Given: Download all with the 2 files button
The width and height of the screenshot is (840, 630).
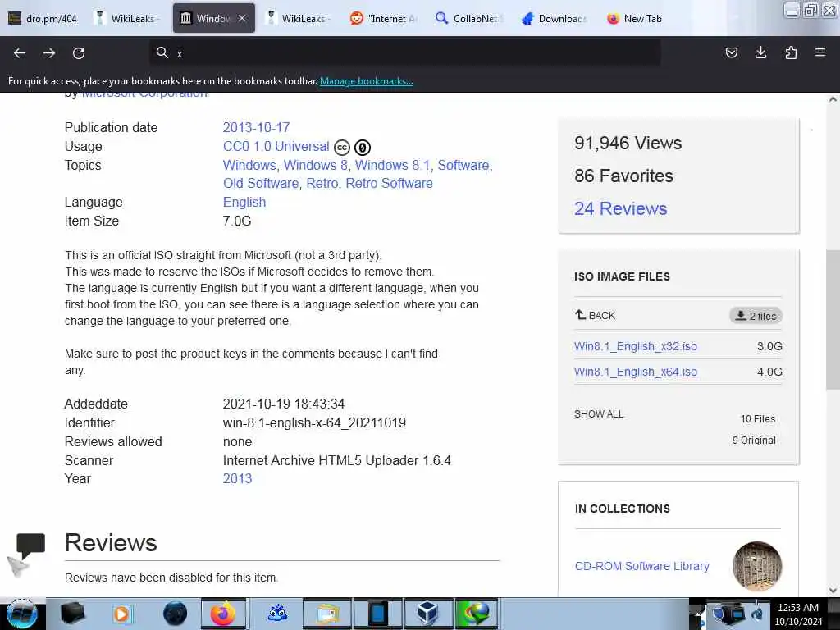Looking at the screenshot, I should (756, 316).
